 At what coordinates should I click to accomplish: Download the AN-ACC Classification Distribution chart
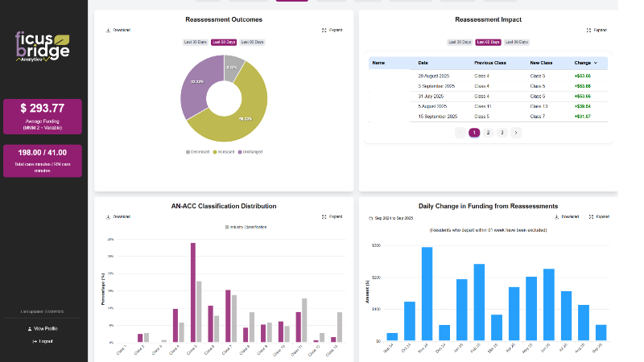pos(118,216)
